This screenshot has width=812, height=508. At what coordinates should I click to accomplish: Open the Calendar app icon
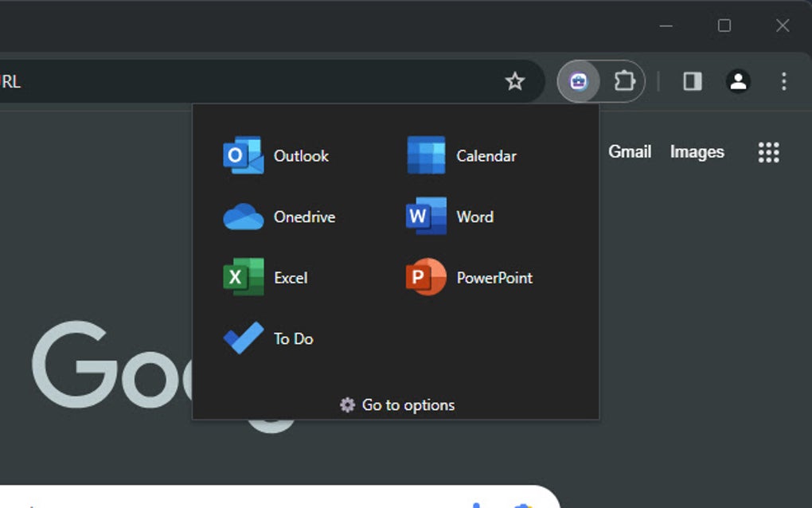coord(426,155)
